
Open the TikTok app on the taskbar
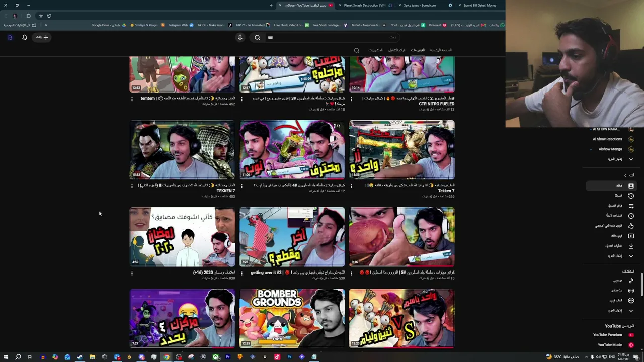click(277, 357)
